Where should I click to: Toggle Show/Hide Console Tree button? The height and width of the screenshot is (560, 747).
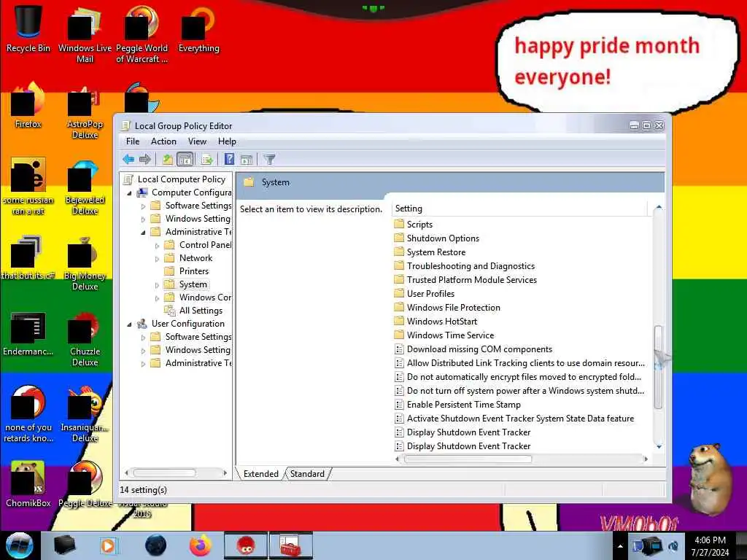coord(185,159)
